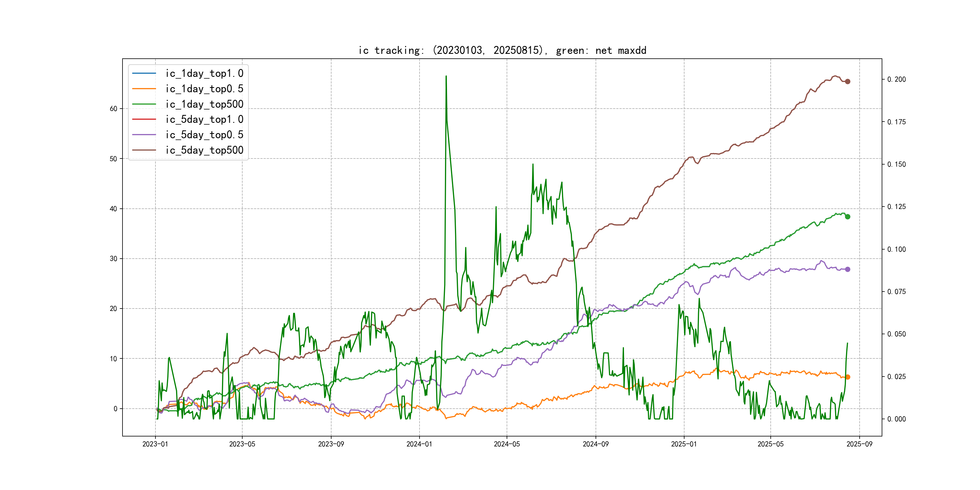980x490 pixels.
Task: Click the purple endpoint marker of ic_5day_top0.5
Action: (848, 269)
